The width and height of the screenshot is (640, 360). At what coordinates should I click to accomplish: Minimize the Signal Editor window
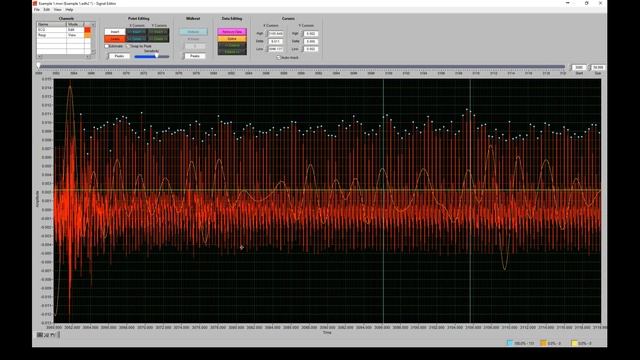[x=567, y=3]
